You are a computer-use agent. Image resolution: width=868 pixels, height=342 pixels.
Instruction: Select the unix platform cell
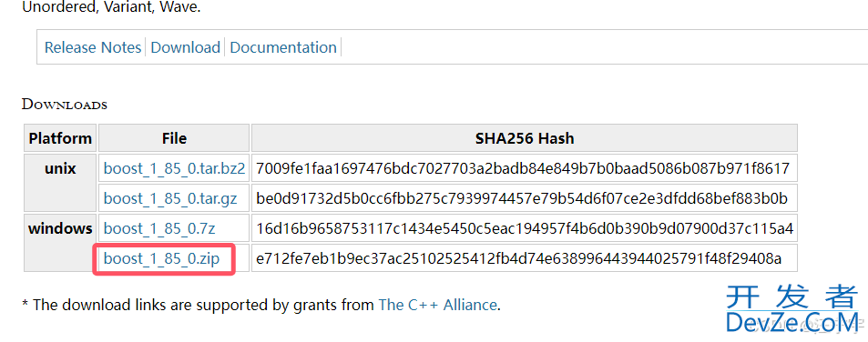point(60,184)
